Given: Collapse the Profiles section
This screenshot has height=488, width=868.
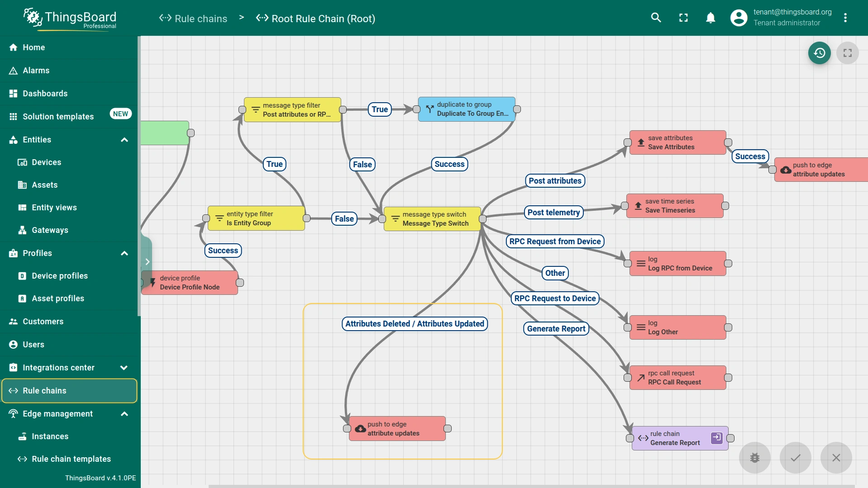Looking at the screenshot, I should coord(124,253).
